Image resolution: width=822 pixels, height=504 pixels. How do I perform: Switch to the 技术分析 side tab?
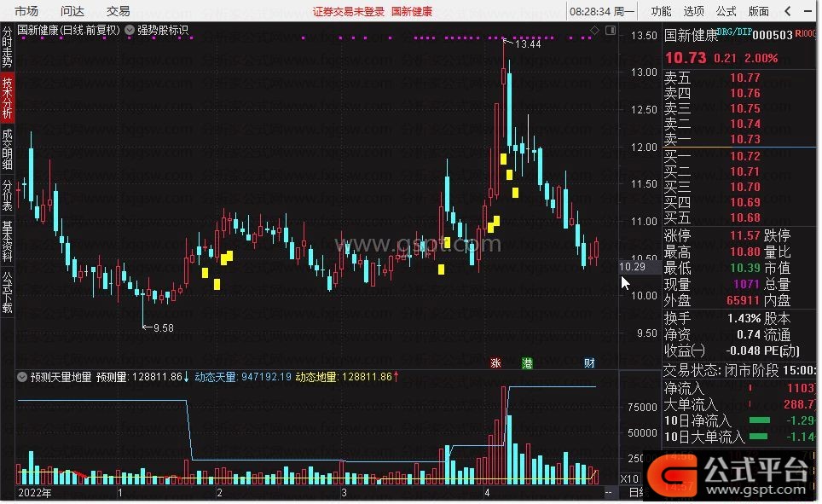point(8,97)
